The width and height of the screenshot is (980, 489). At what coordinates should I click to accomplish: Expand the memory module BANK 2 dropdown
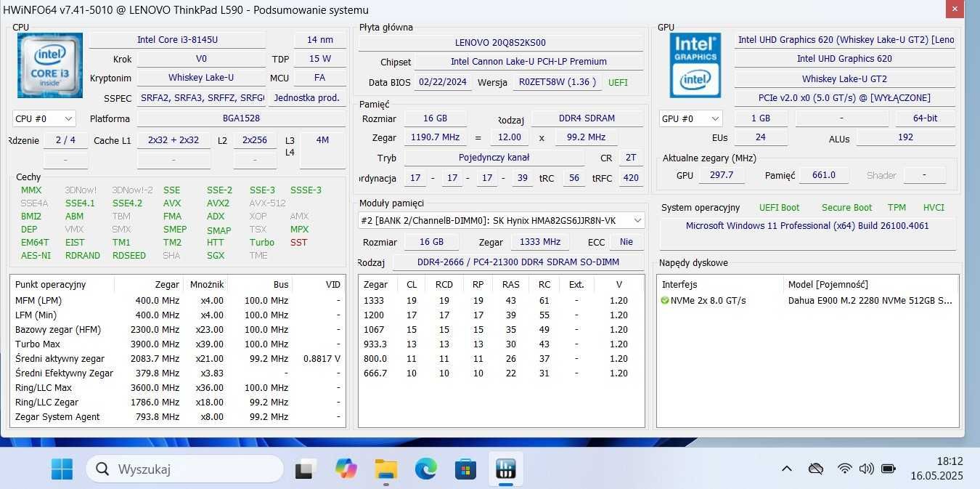(502, 220)
